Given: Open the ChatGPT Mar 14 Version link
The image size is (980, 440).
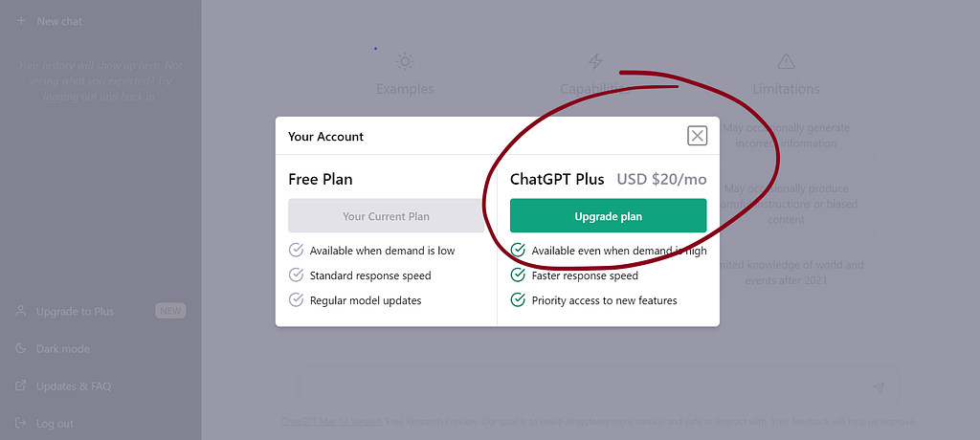Looking at the screenshot, I should (331, 421).
